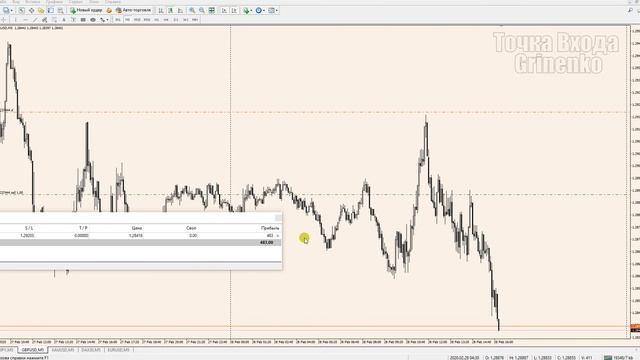The width and height of the screenshot is (640, 360).
Task: Open the Сервис menu
Action: (x=76, y=2)
